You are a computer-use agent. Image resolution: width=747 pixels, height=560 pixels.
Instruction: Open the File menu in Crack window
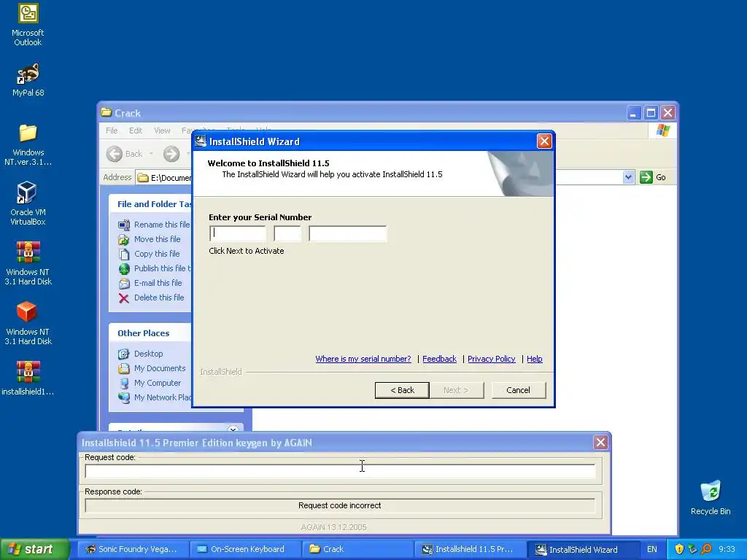pyautogui.click(x=112, y=131)
